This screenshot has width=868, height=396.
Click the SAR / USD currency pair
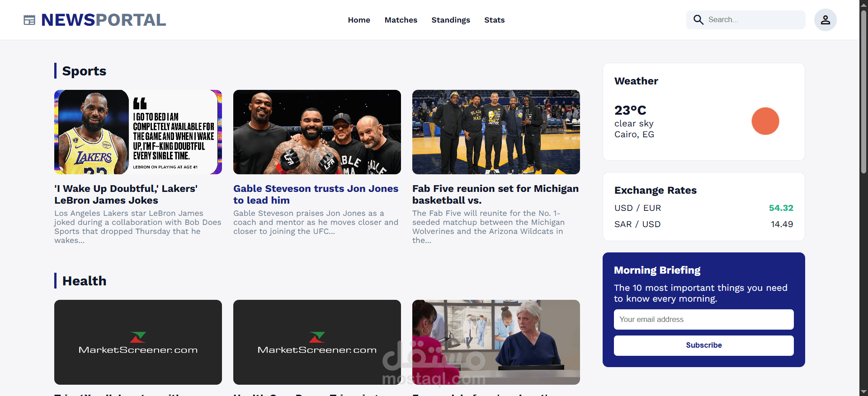(637, 224)
